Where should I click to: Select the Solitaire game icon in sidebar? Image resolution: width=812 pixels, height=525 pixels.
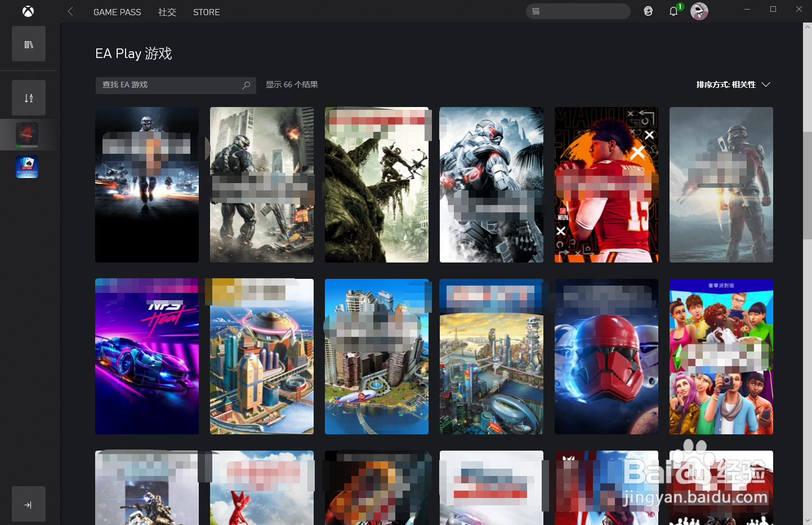point(27,167)
